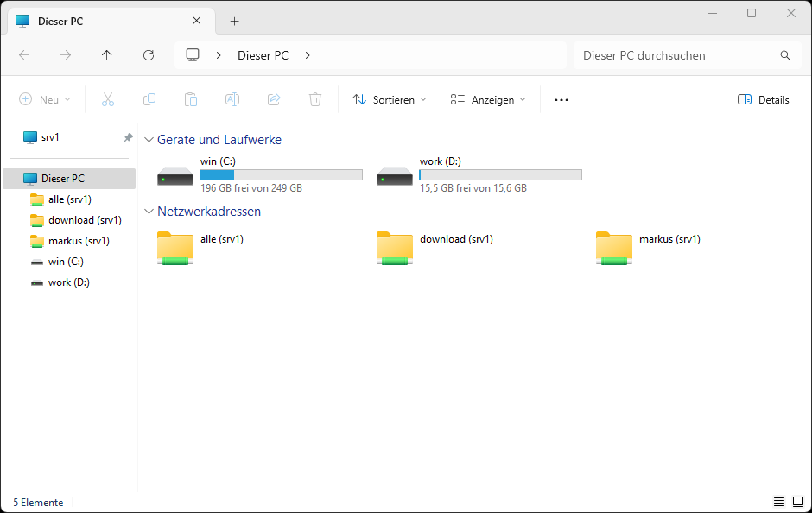Screen dimensions: 812x513
Task: Select the win (C:) drive icon in main pane
Action: click(x=175, y=176)
